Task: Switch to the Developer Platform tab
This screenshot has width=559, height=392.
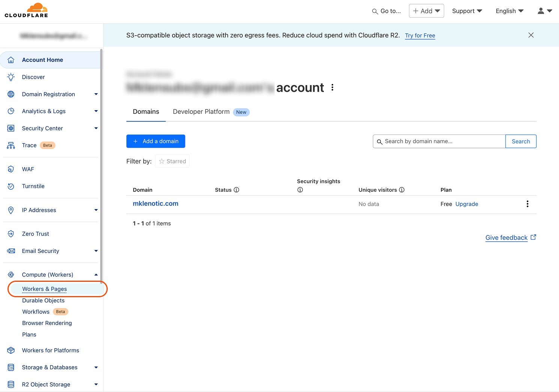Action: point(211,112)
